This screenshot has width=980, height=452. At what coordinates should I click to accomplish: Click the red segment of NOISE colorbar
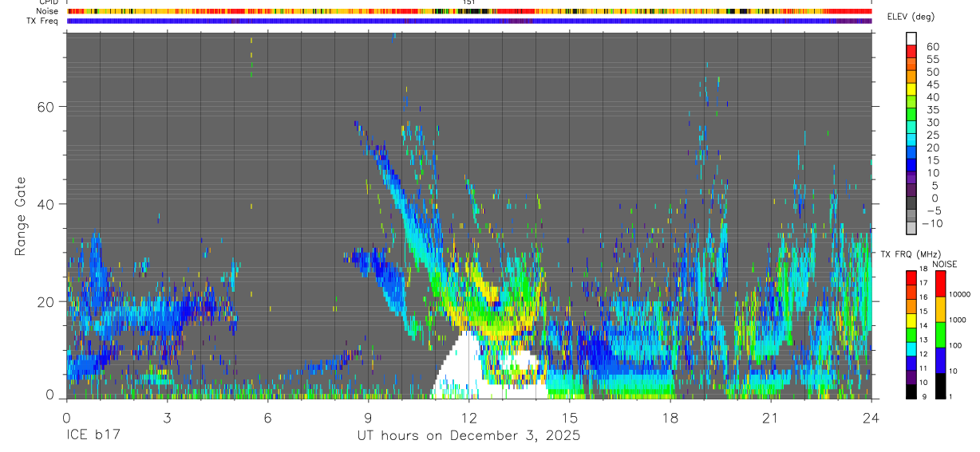(x=939, y=283)
